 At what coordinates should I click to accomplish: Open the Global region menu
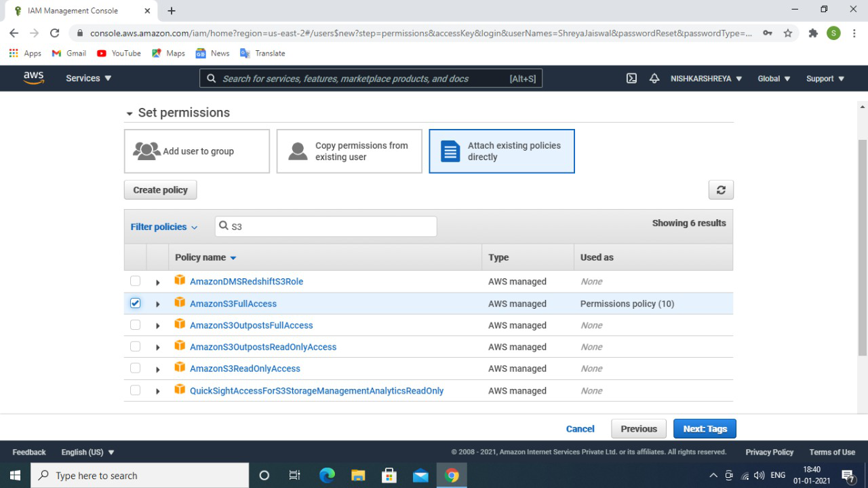tap(774, 78)
